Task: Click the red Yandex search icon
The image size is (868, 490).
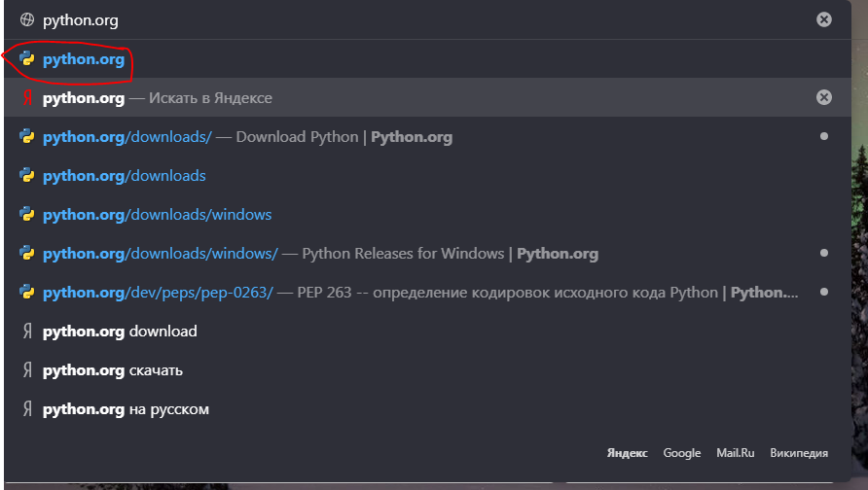Action: [27, 98]
